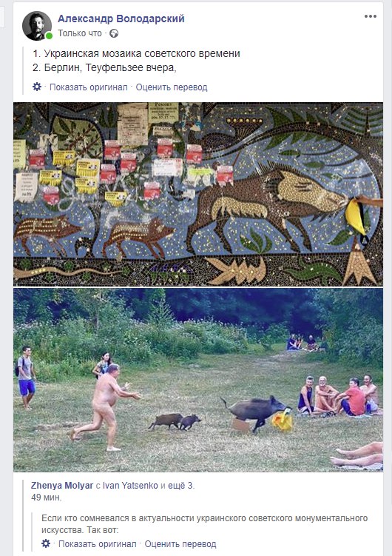
Task: Open the post options three-dot menu
Action: point(371,16)
